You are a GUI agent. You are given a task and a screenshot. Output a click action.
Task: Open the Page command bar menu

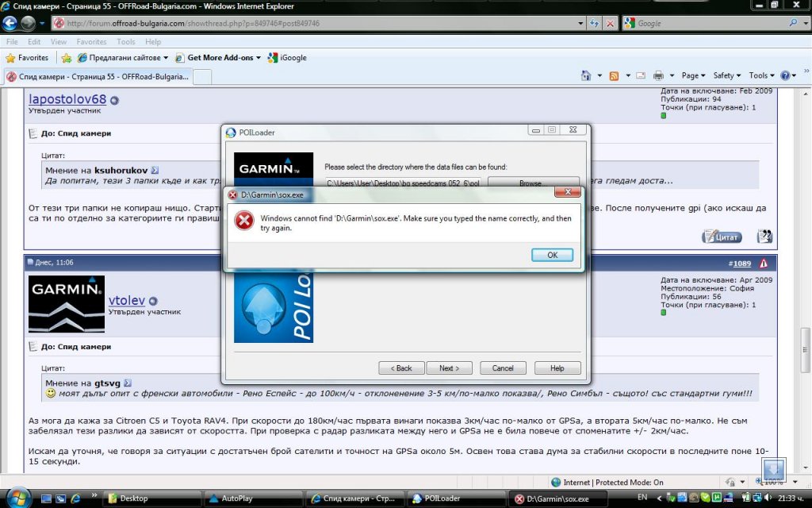point(693,75)
